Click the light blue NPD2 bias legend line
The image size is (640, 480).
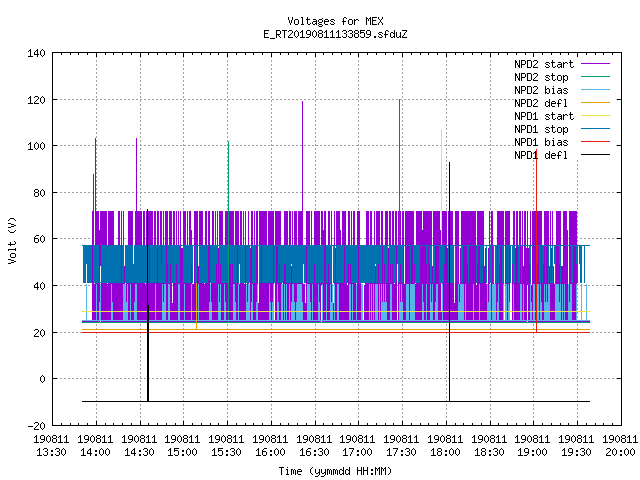[x=596, y=89]
